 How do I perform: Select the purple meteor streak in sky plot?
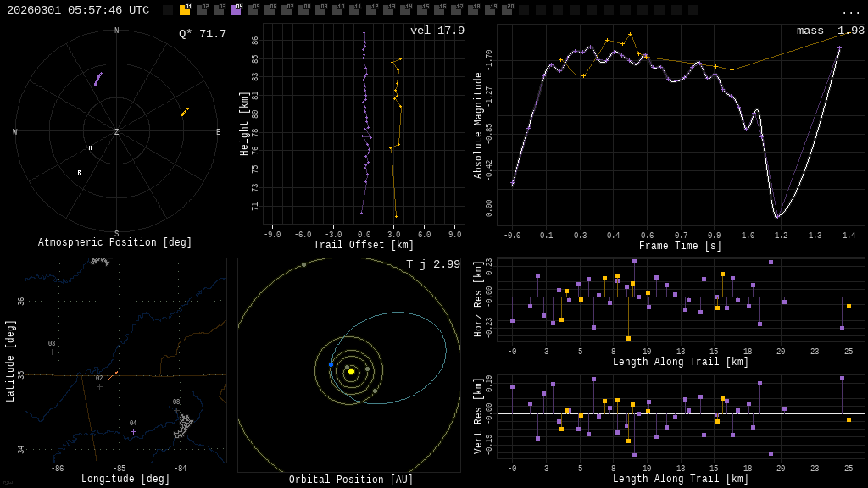(98, 79)
